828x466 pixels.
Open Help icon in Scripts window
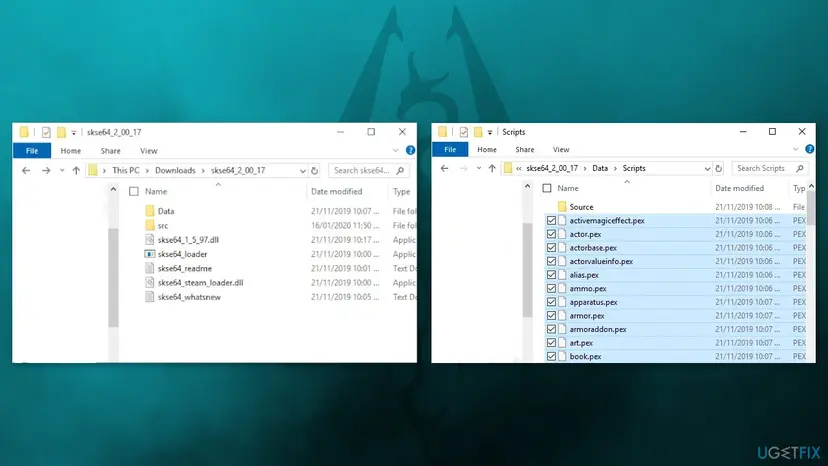click(x=810, y=150)
